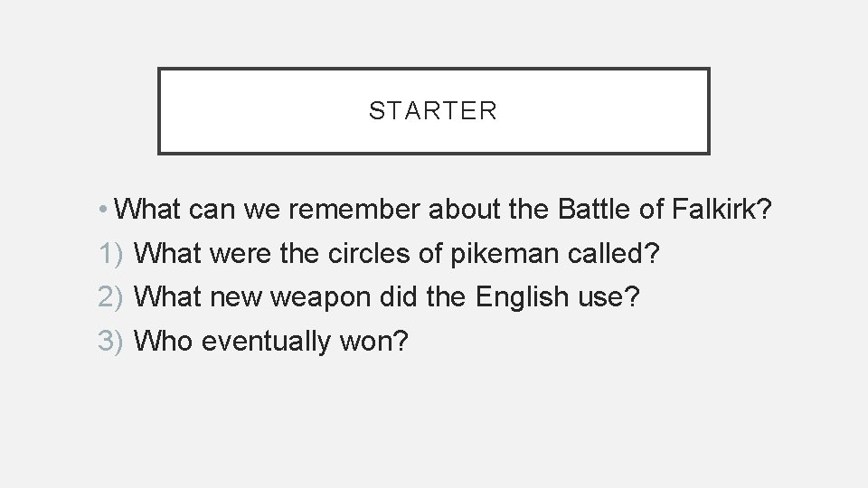Click the word 'What' starting the bullet line
This screenshot has height=488, width=868.
(147, 210)
